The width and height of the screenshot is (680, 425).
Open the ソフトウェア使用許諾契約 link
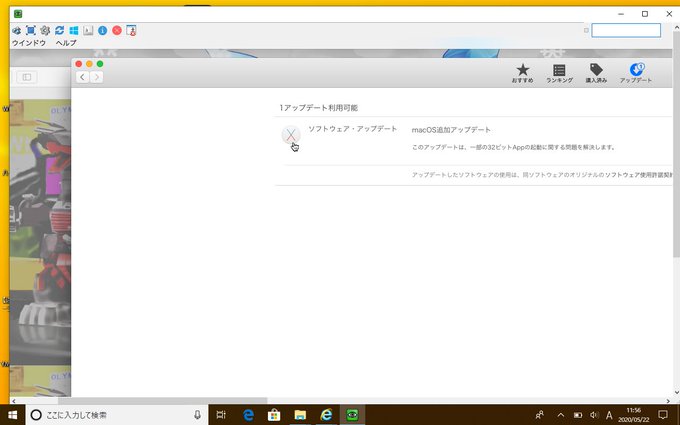pyautogui.click(x=639, y=175)
